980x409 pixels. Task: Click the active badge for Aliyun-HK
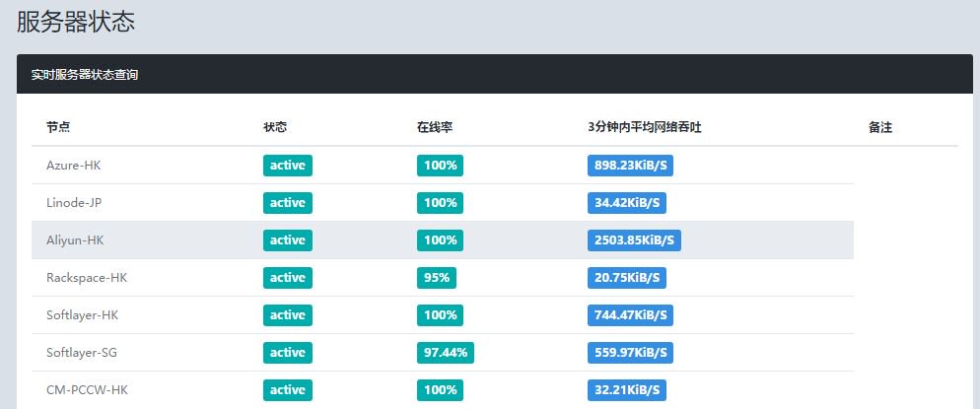click(288, 240)
